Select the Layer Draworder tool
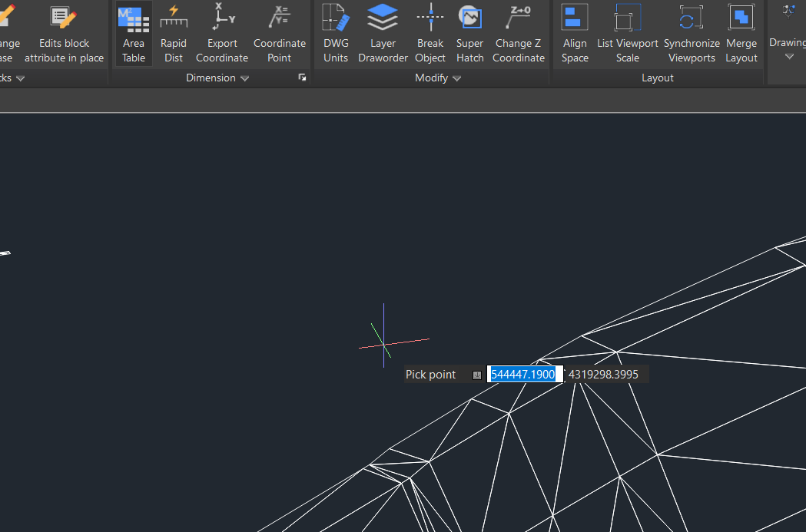The image size is (806, 532). [383, 34]
